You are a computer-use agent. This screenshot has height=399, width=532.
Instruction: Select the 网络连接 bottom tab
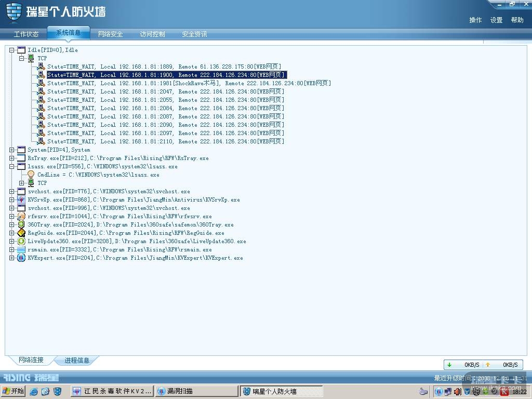(31, 360)
